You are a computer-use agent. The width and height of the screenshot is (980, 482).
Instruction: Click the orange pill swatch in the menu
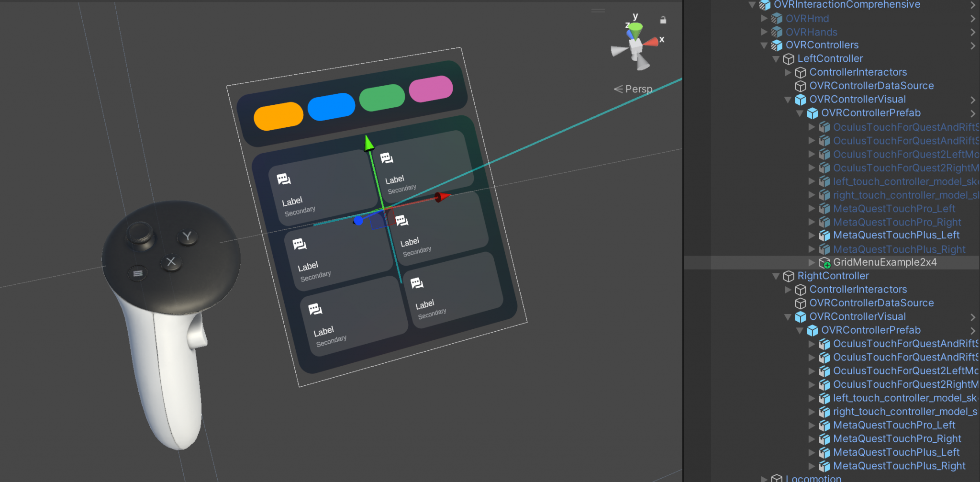[278, 116]
